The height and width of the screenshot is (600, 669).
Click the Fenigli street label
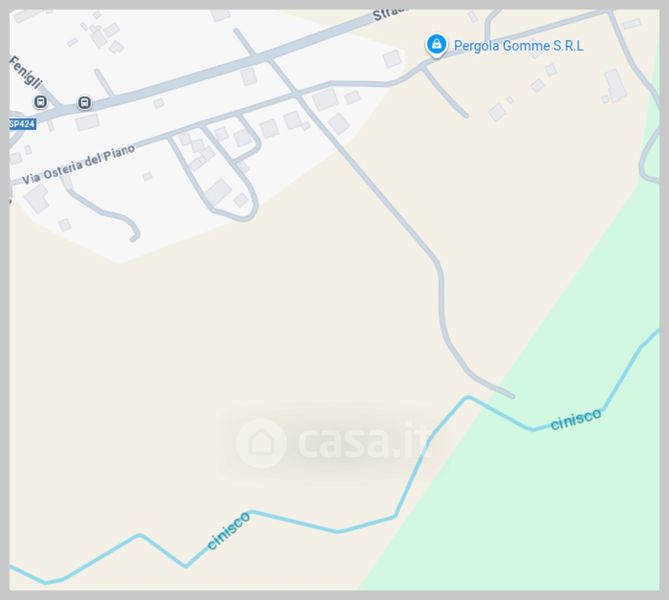pos(26,72)
